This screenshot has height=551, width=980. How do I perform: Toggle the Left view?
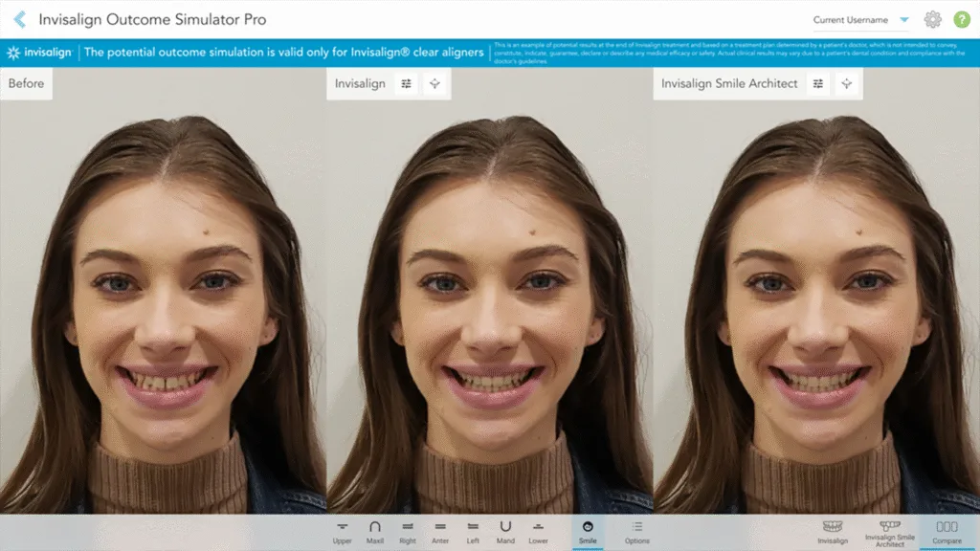[473, 532]
